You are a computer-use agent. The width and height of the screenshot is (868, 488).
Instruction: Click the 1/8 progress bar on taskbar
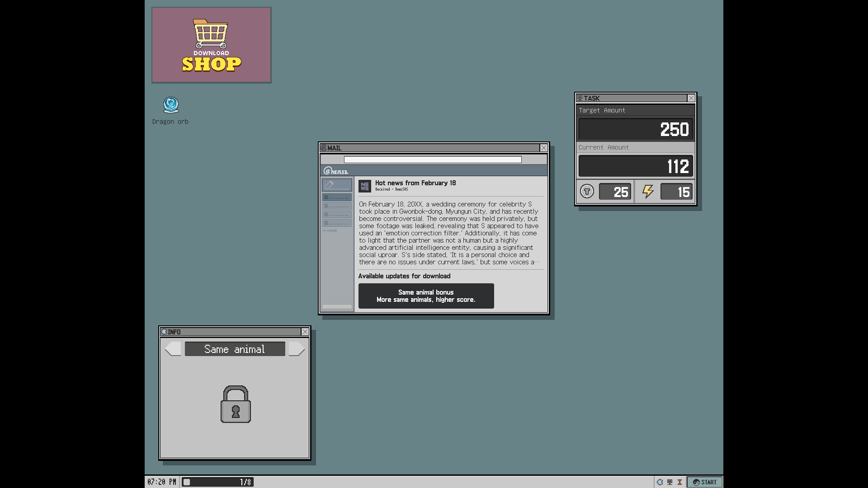coord(217,482)
